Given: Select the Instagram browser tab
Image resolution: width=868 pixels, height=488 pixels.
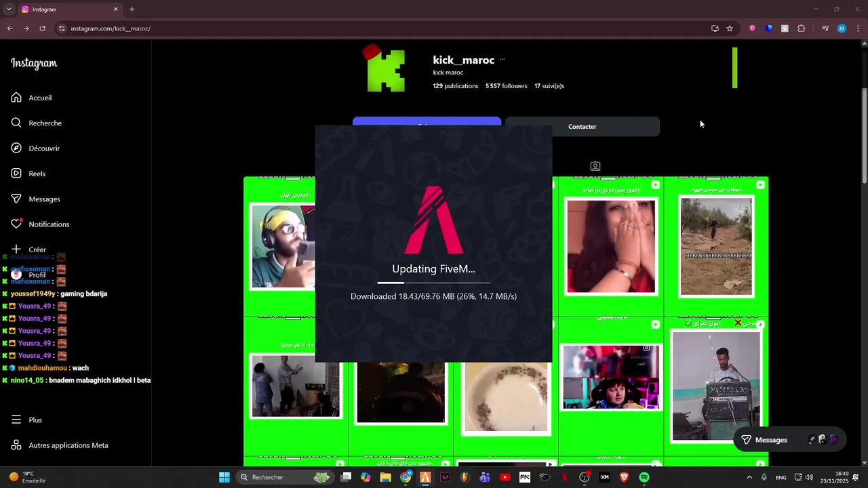Looking at the screenshot, I should pos(69,9).
